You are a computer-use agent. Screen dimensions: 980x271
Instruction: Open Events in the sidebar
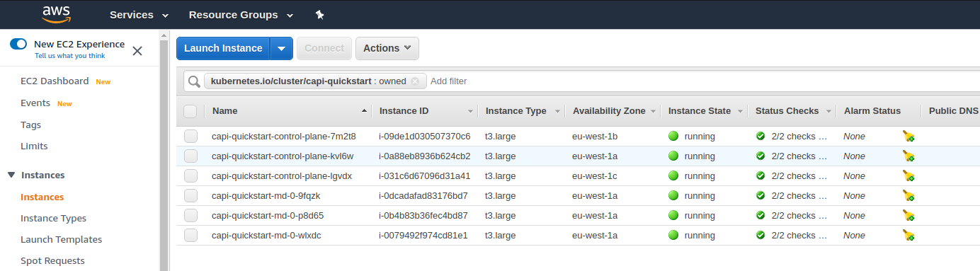35,103
